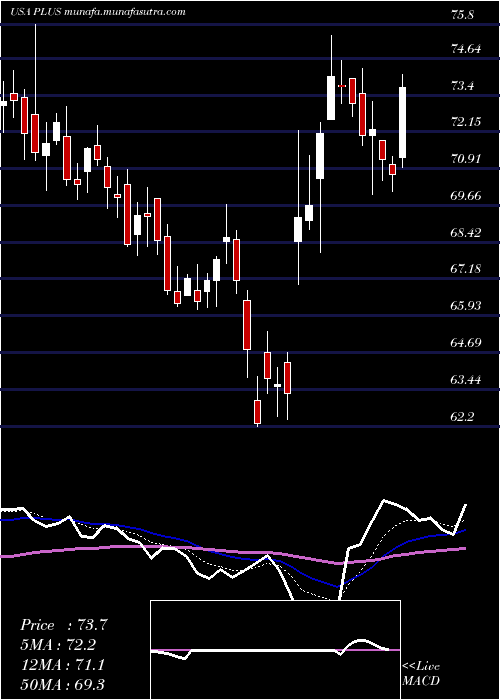
Task: Click the '50MA : 69.3' readout
Action: coord(62,684)
